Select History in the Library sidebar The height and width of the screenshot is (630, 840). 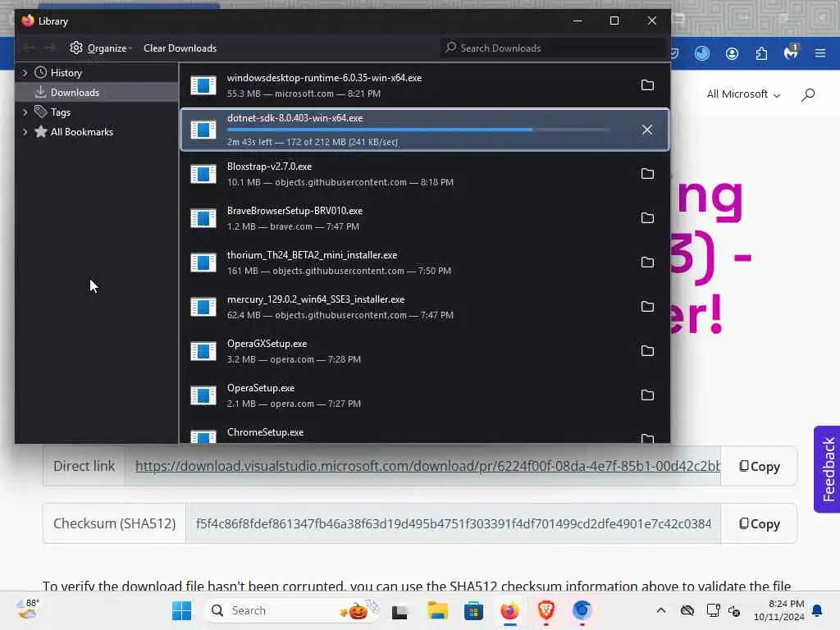[66, 73]
